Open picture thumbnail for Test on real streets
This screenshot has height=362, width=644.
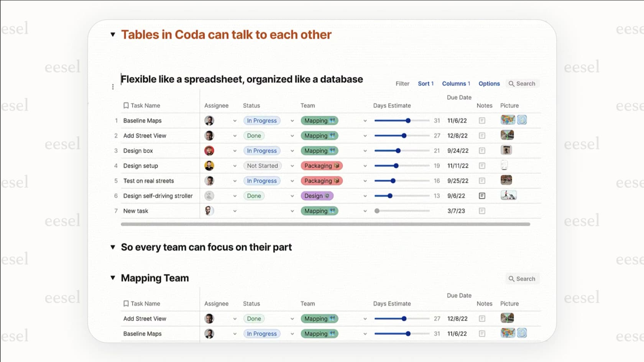coord(506,180)
